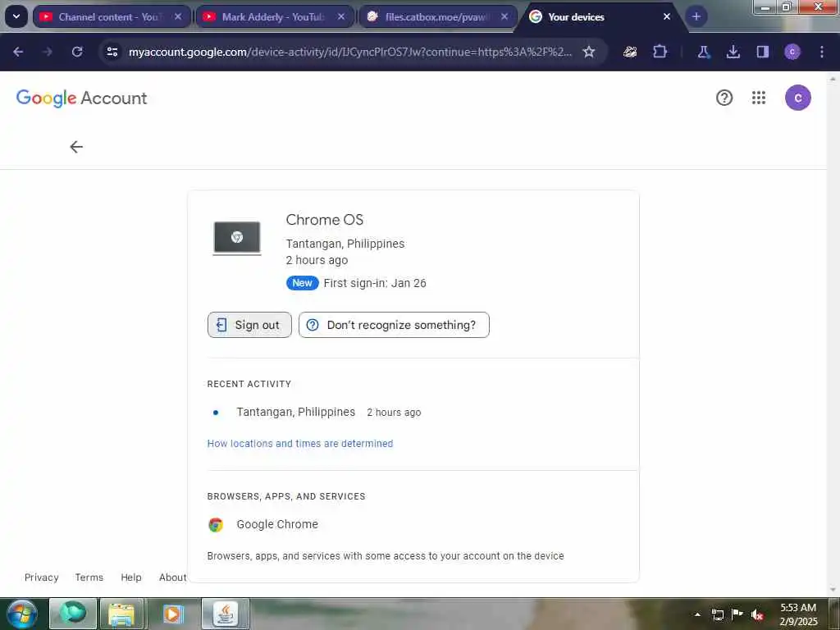Open the Java application taskbar icon
This screenshot has height=630, width=840.
tap(226, 614)
